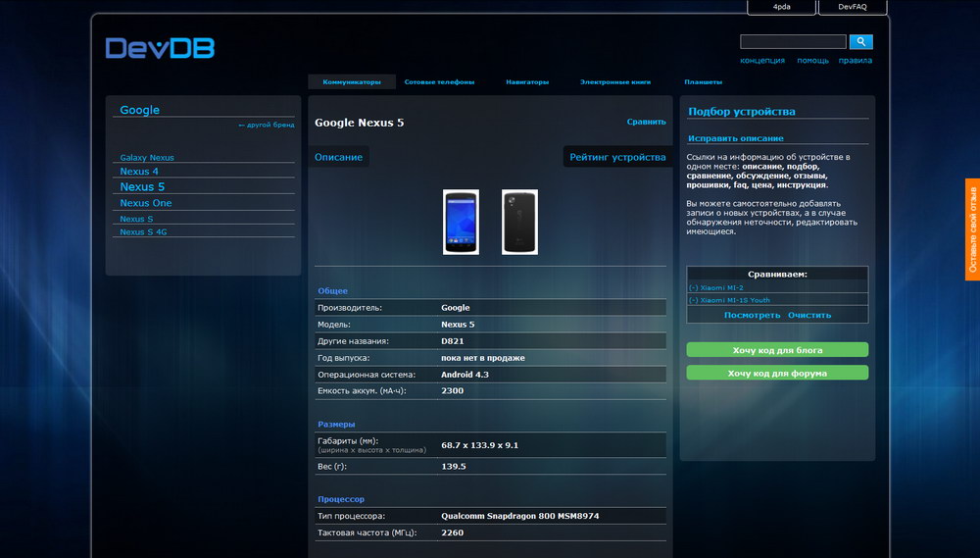Viewport: 980px width, 558px height.
Task: Open Nexus S in device list
Action: click(x=136, y=219)
